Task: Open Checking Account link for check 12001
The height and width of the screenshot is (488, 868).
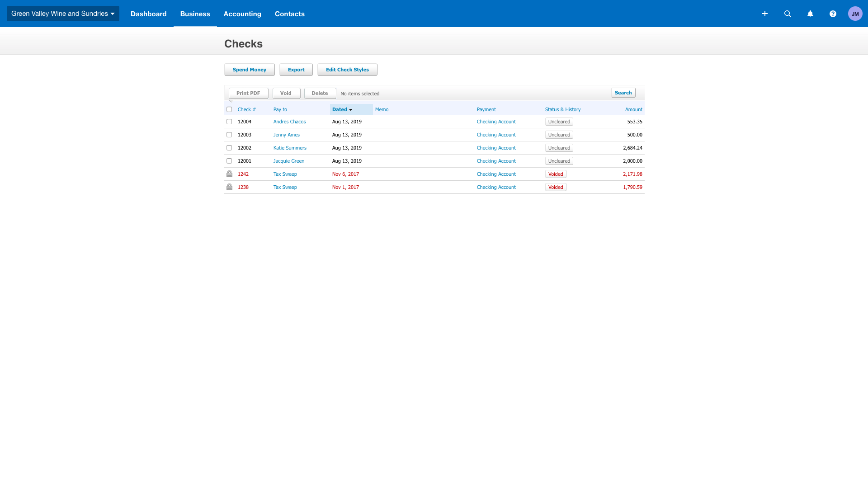Action: [496, 161]
